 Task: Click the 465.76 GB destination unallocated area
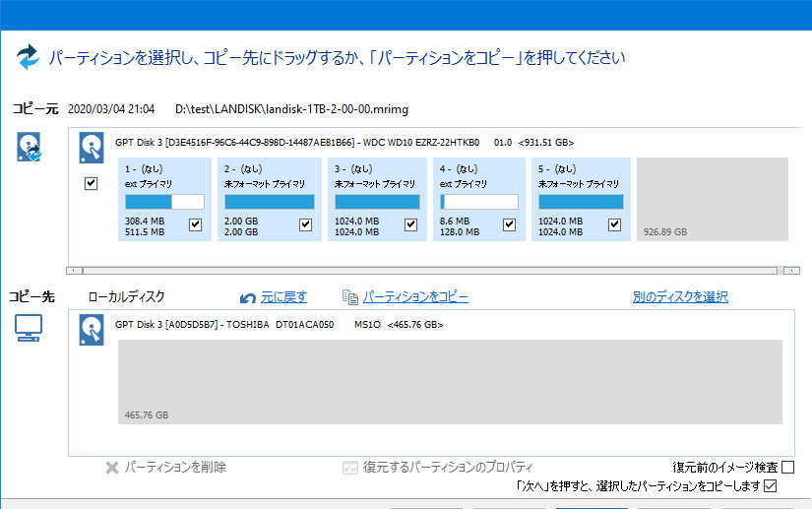[449, 382]
